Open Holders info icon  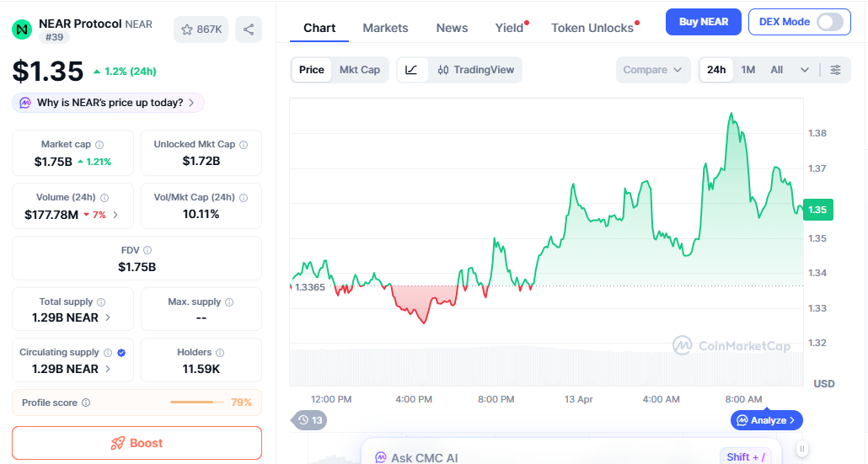point(220,353)
